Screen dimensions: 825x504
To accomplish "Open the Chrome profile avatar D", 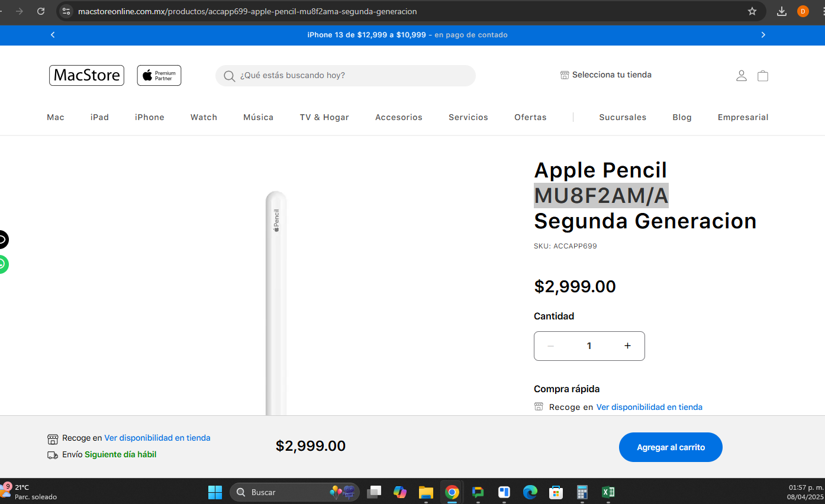I will coord(803,11).
